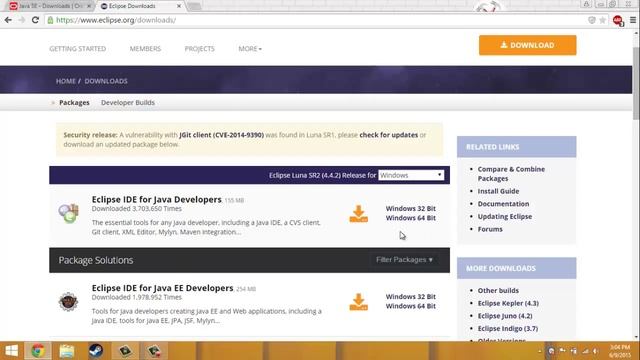Close the Java SE Downloads tab
This screenshot has width=640, height=360.
tap(89, 6)
